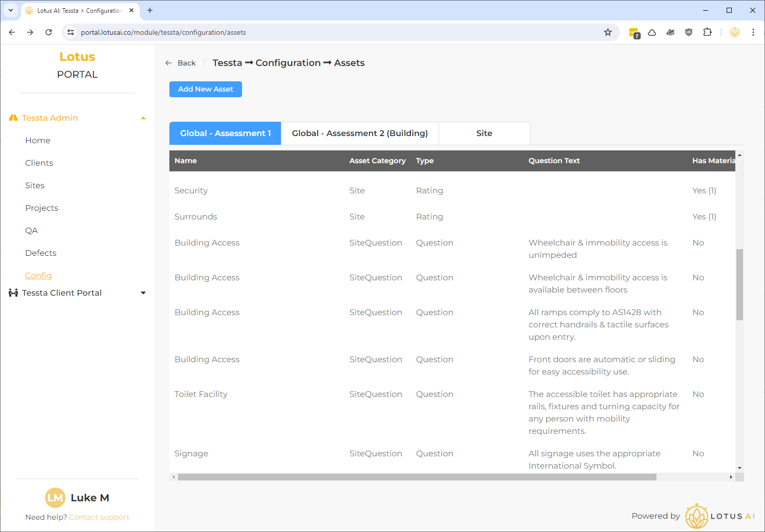Screen dimensions: 765x532
Task: Click the URL address bar field
Action: [x=338, y=32]
